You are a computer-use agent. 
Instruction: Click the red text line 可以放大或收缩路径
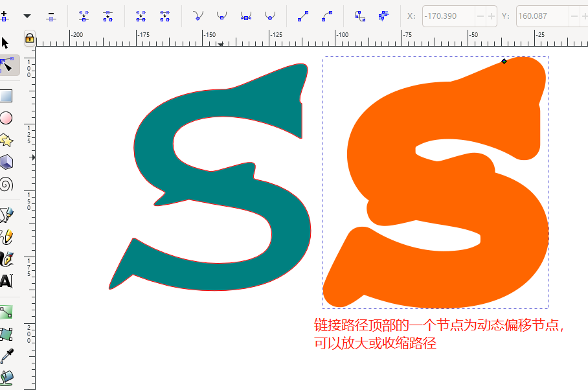pyautogui.click(x=376, y=343)
